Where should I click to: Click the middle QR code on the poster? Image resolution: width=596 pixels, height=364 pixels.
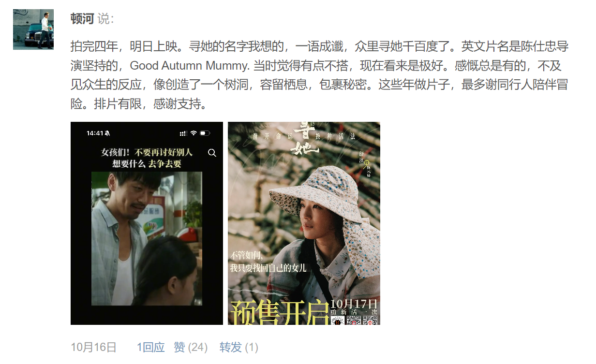pos(354,320)
